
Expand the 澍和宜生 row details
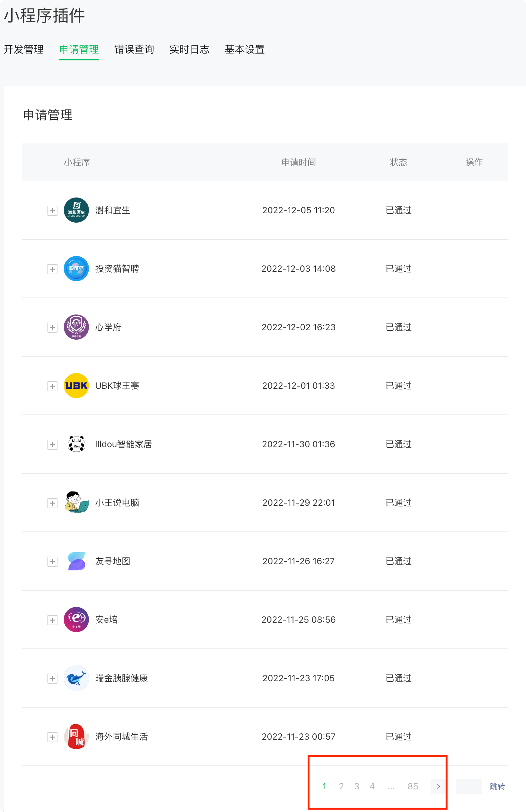click(52, 210)
